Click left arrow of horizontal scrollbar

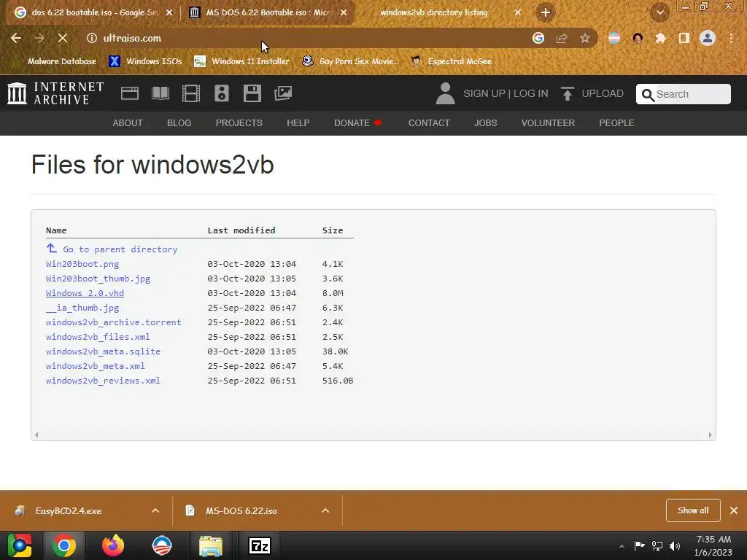pos(36,435)
